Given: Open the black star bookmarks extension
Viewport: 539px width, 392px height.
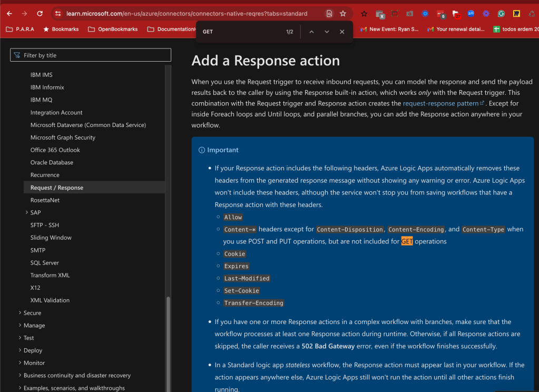Looking at the screenshot, I should 364,14.
